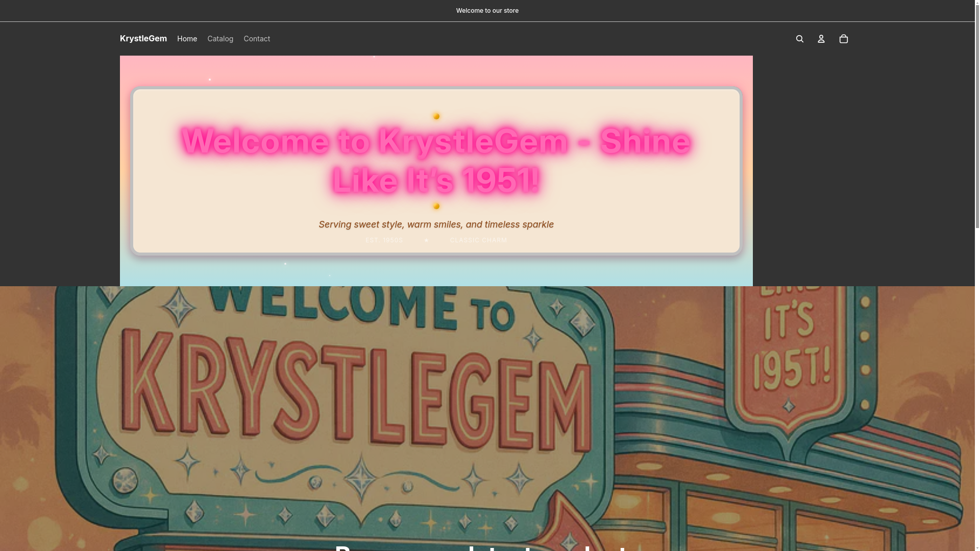The image size is (980, 551).
Task: Click the KRYSTLEGEM neon sign in image
Action: (x=357, y=393)
